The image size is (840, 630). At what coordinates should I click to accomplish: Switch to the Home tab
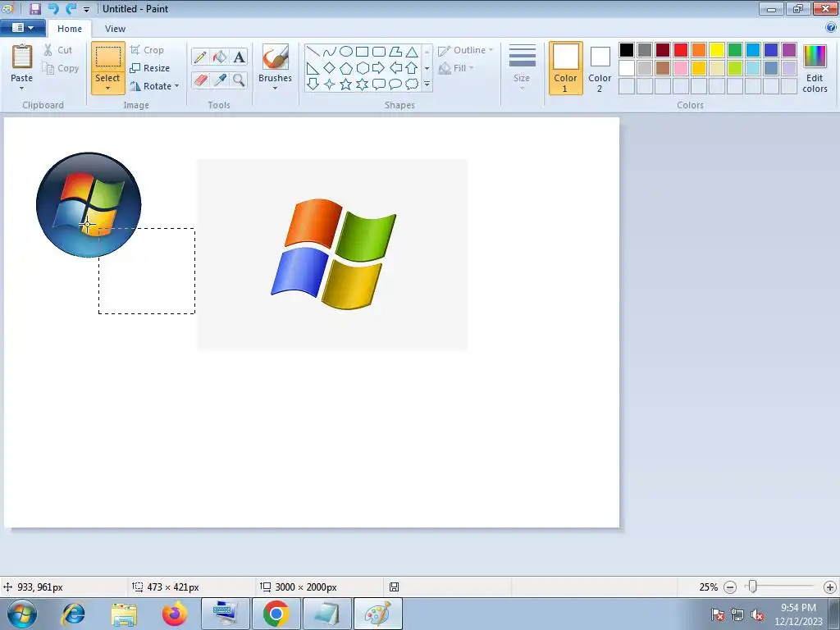point(70,29)
